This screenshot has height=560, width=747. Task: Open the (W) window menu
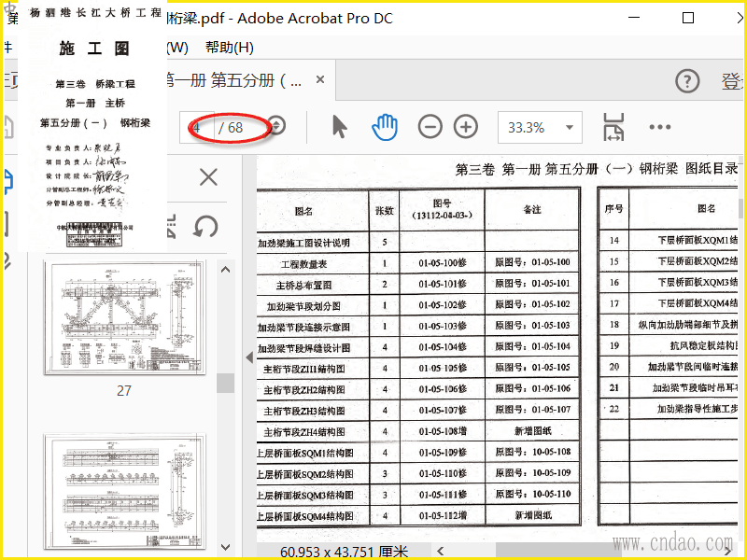(x=177, y=48)
